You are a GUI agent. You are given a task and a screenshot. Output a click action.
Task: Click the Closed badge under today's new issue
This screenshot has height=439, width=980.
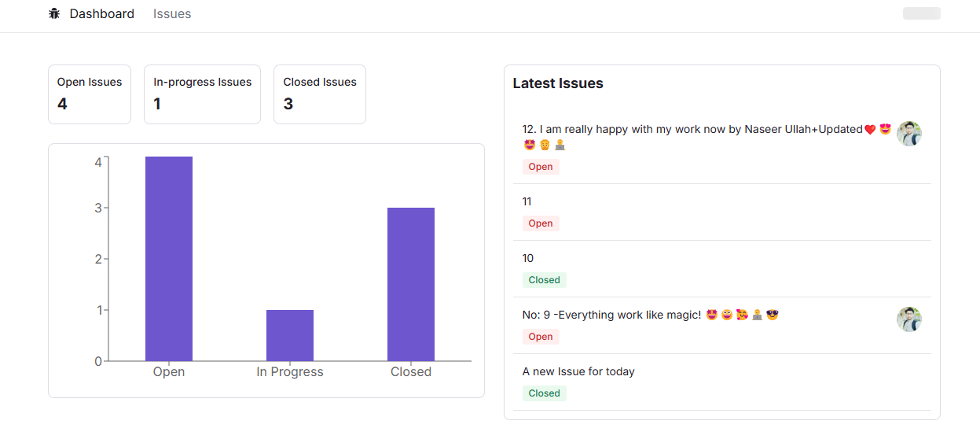point(544,393)
